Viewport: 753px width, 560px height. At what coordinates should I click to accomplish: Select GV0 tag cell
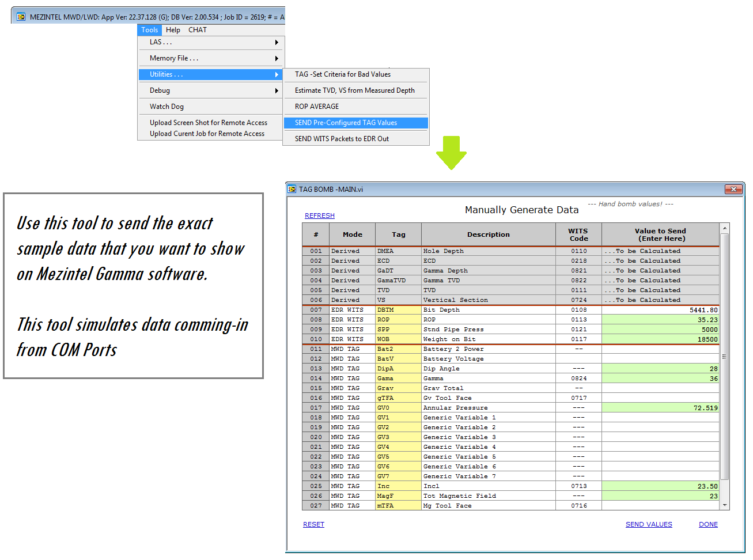point(398,408)
